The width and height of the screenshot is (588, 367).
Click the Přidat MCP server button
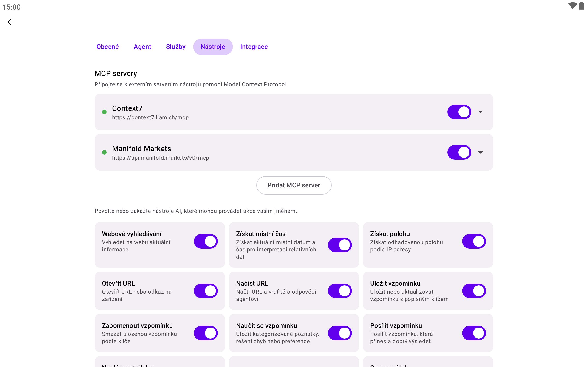click(294, 185)
